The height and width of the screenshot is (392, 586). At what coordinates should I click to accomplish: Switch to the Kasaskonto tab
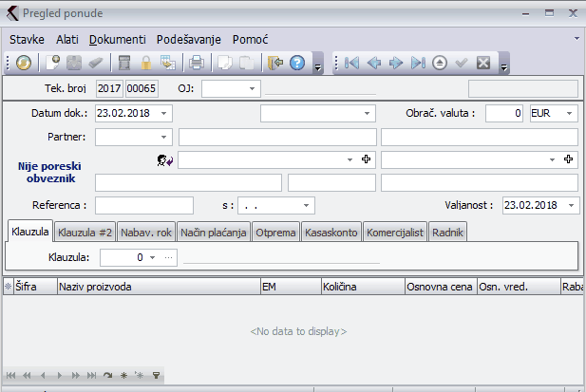tap(331, 233)
